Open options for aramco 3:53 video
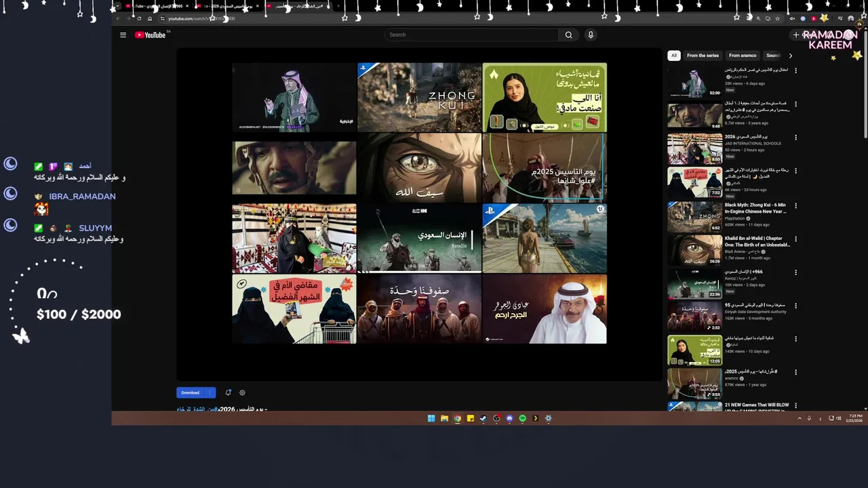The height and width of the screenshot is (488, 868). [x=795, y=372]
